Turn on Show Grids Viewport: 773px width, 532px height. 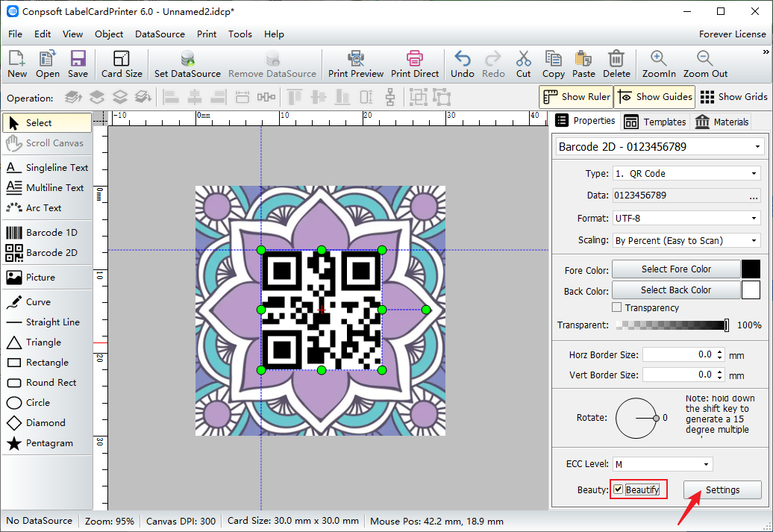pyautogui.click(x=733, y=97)
